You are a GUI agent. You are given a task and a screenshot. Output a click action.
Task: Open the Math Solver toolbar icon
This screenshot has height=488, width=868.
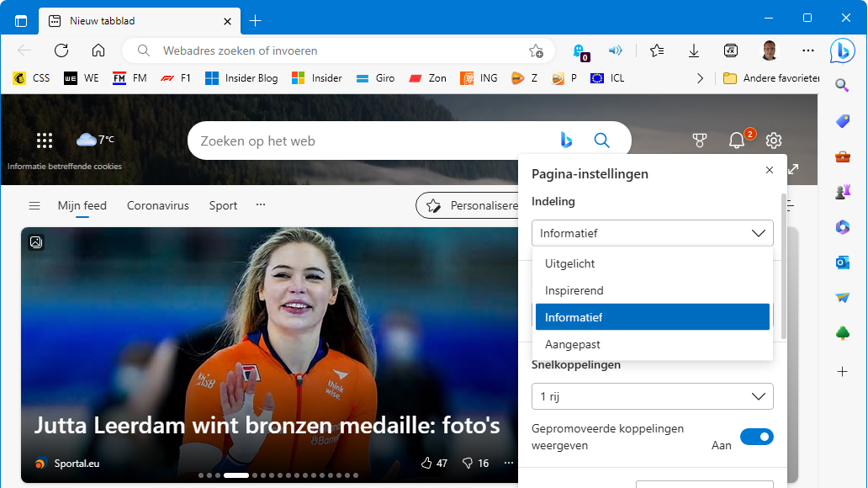(x=731, y=50)
